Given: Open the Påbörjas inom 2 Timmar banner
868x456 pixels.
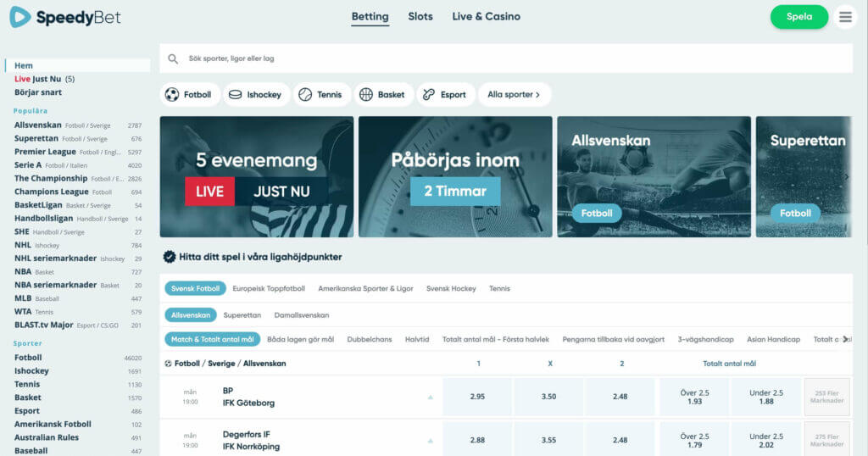Looking at the screenshot, I should click(x=455, y=176).
